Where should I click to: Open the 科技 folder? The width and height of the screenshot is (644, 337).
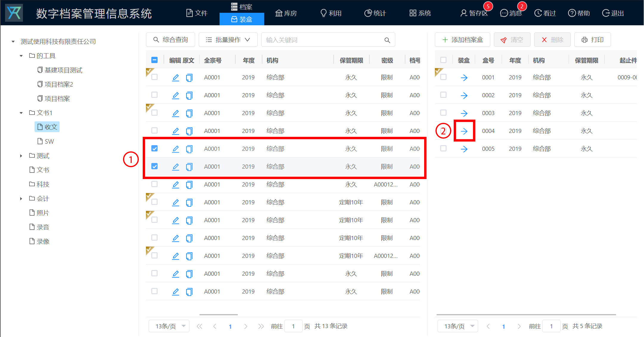39,184
